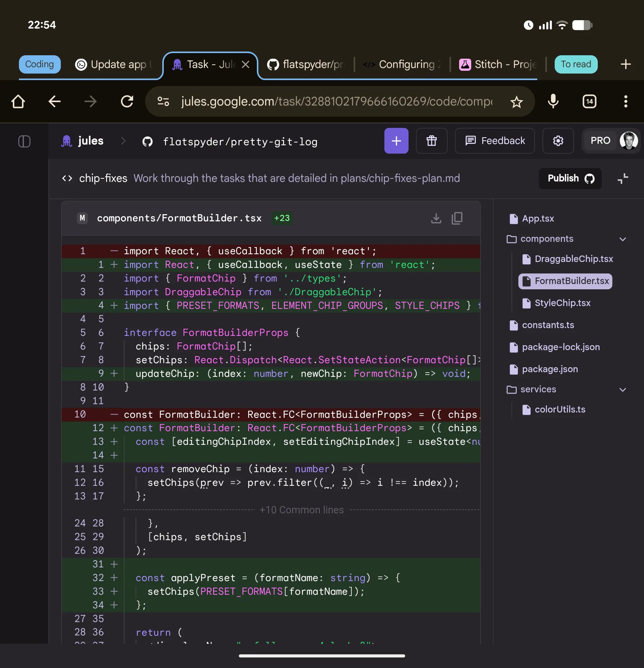Open Jules settings with the gear icon
644x668 pixels.
click(x=558, y=141)
